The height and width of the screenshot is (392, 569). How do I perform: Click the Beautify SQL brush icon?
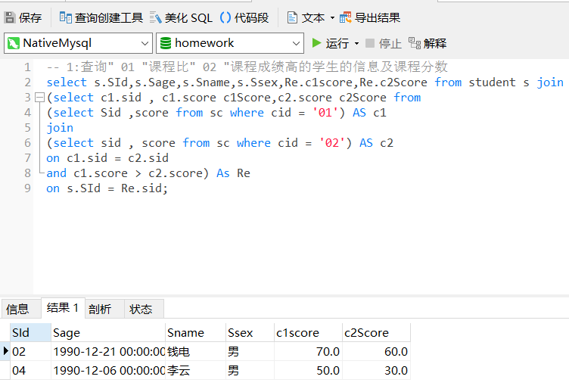click(155, 17)
